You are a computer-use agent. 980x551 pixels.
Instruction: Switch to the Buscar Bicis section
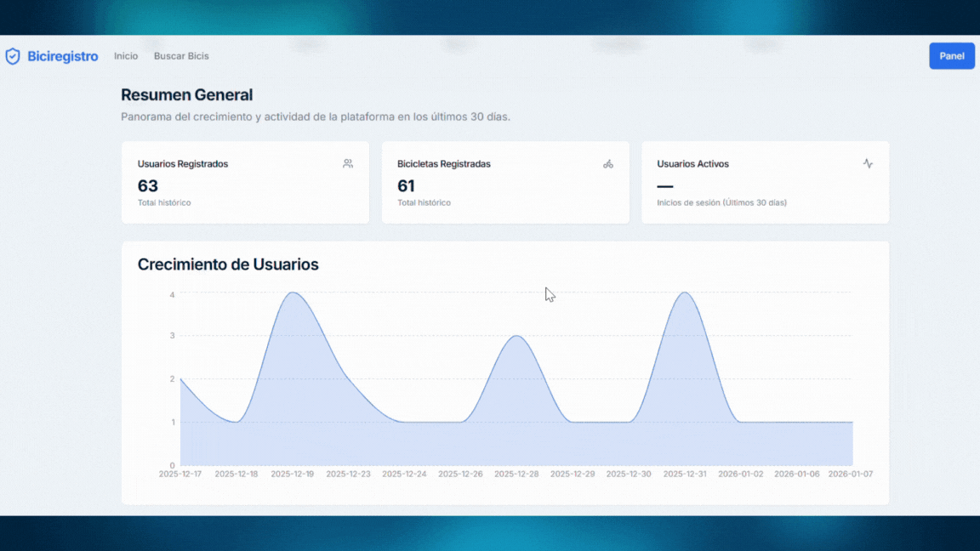(181, 56)
